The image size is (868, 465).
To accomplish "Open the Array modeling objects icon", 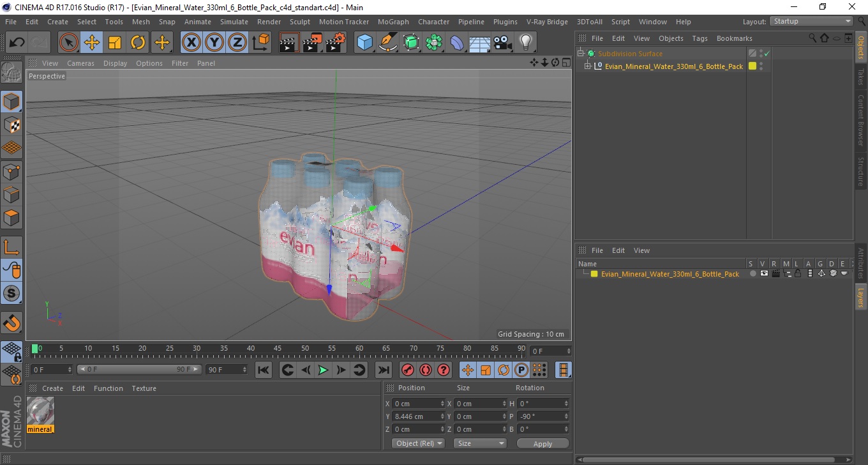I will pyautogui.click(x=434, y=43).
